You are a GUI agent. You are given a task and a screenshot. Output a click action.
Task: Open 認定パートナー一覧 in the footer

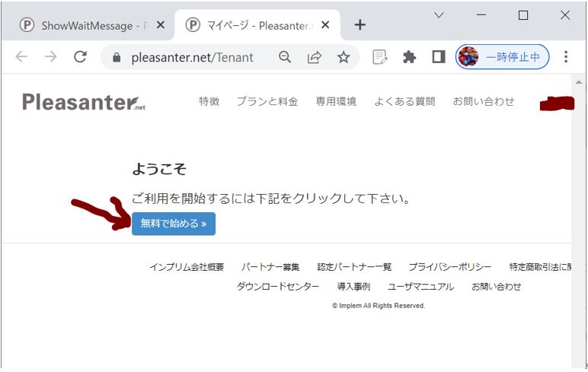354,267
